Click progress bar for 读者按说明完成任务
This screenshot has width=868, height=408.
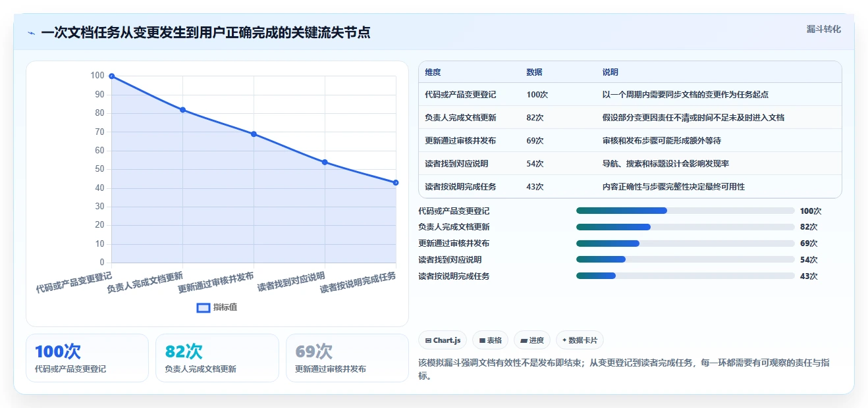click(x=685, y=276)
